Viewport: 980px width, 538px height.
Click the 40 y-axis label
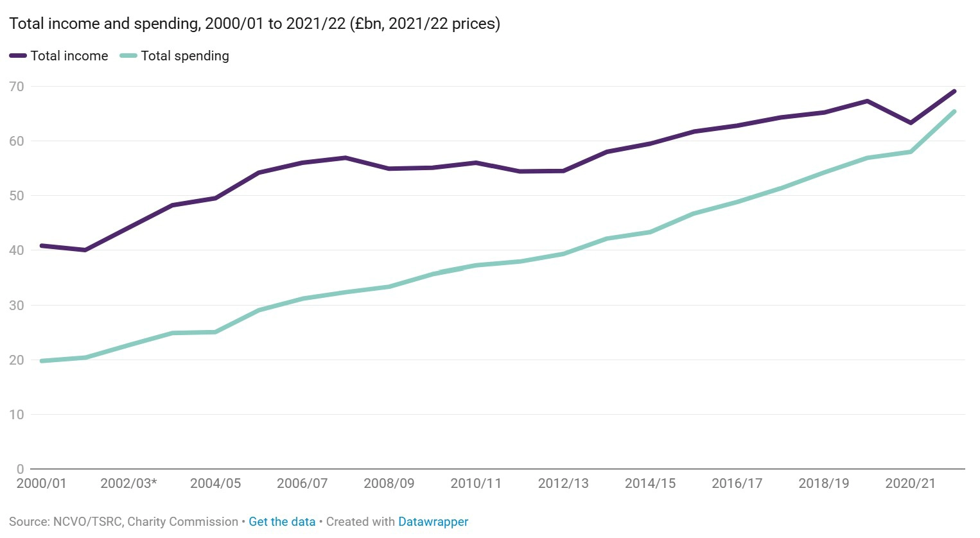pos(17,250)
